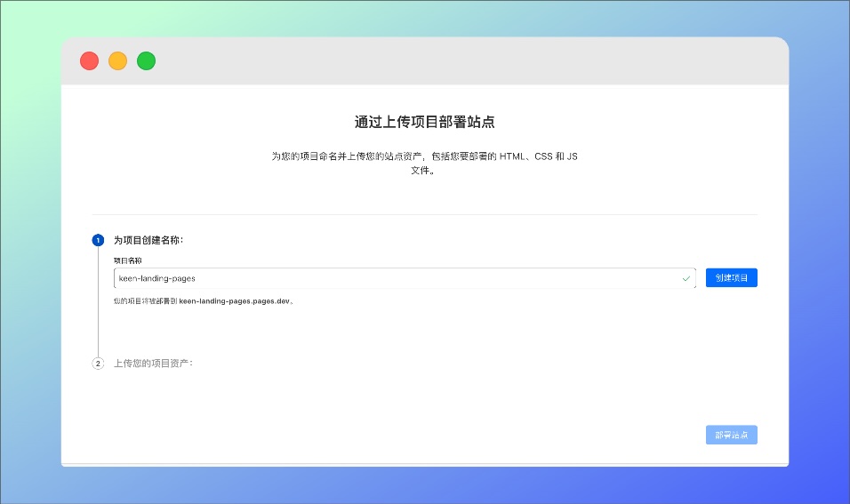
Task: Click the green maximize window button
Action: tap(146, 61)
